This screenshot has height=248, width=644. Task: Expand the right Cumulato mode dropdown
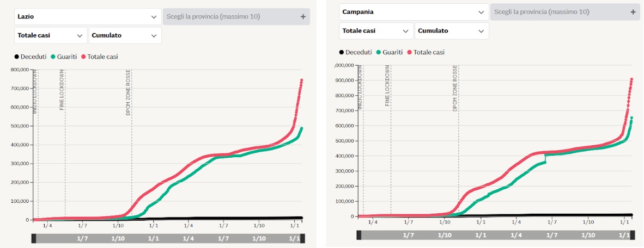pyautogui.click(x=451, y=31)
